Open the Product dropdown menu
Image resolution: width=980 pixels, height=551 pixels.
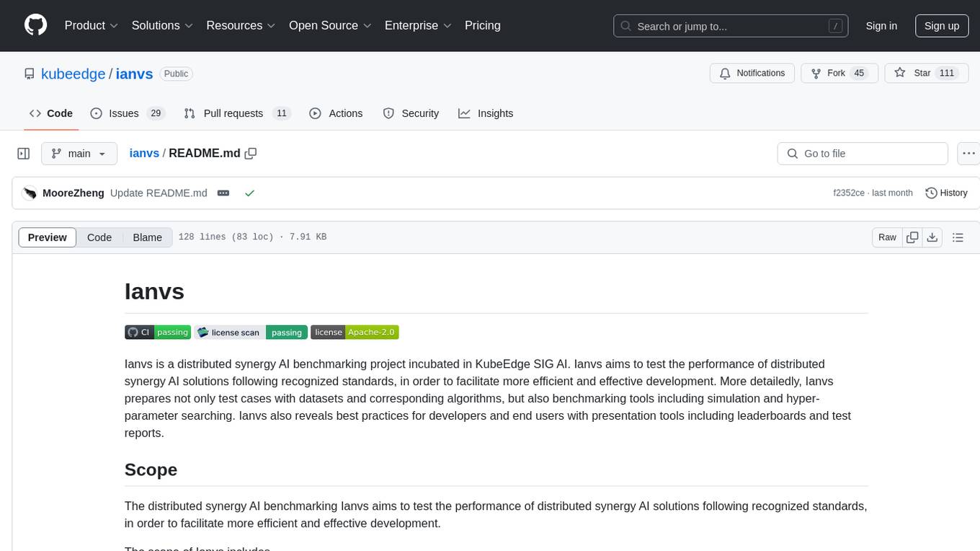pos(92,25)
